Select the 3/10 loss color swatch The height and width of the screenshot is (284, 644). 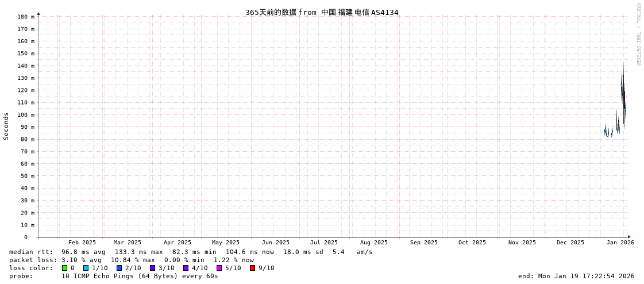tap(153, 268)
